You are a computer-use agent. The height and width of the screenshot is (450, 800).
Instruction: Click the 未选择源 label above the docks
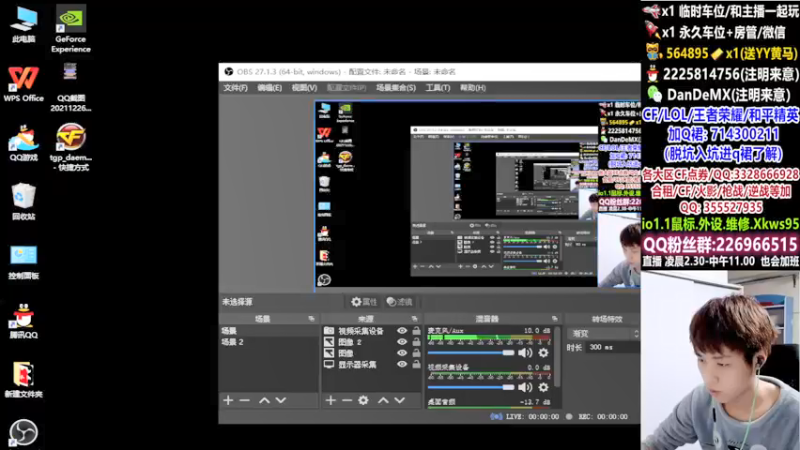click(x=237, y=302)
